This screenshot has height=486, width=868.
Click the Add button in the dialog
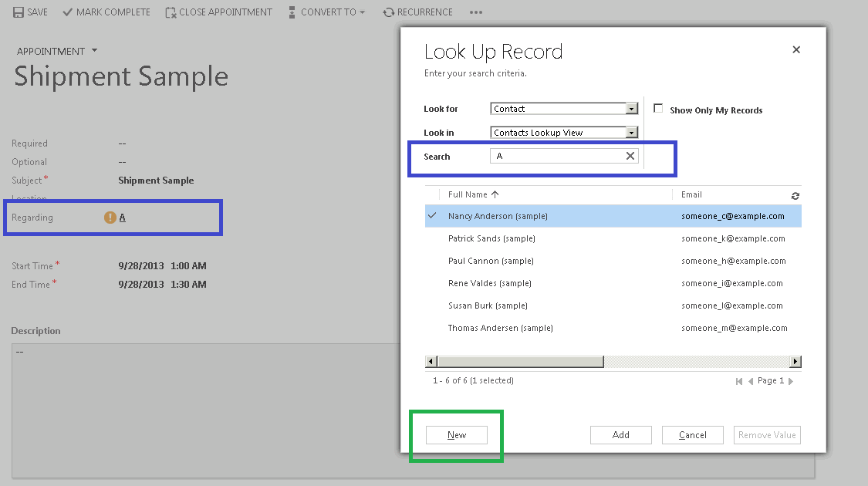pyautogui.click(x=620, y=435)
